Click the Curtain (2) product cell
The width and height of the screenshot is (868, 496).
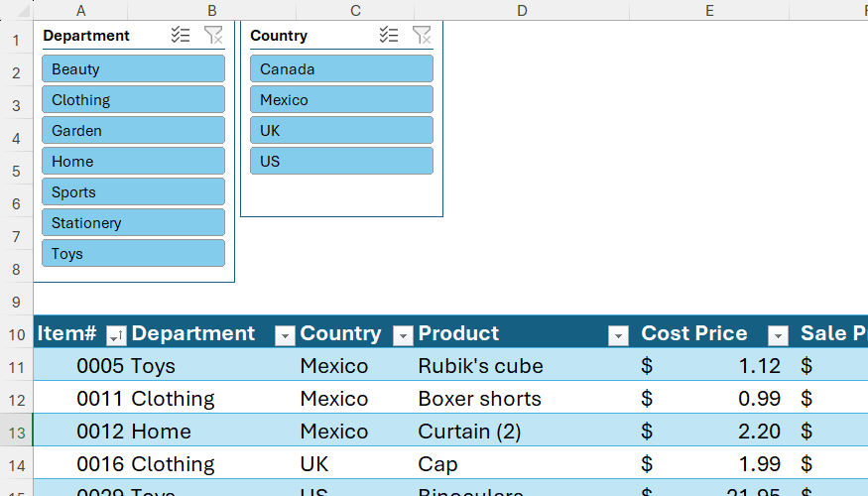point(522,431)
